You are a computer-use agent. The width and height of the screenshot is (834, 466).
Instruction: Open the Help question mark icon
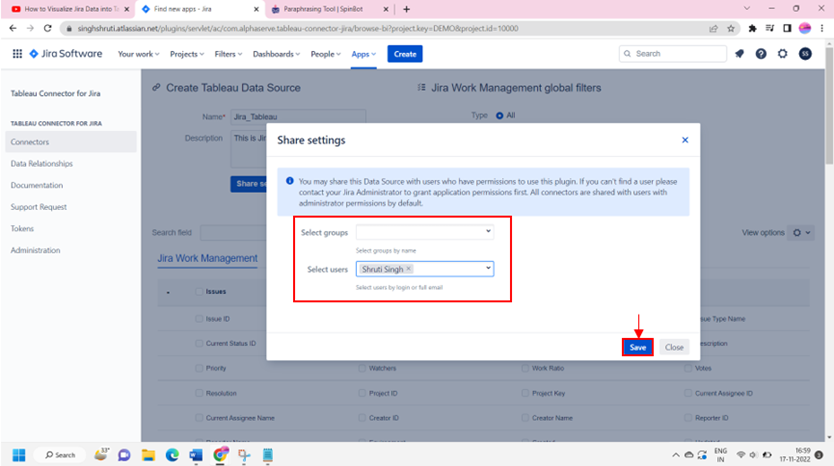tap(761, 54)
